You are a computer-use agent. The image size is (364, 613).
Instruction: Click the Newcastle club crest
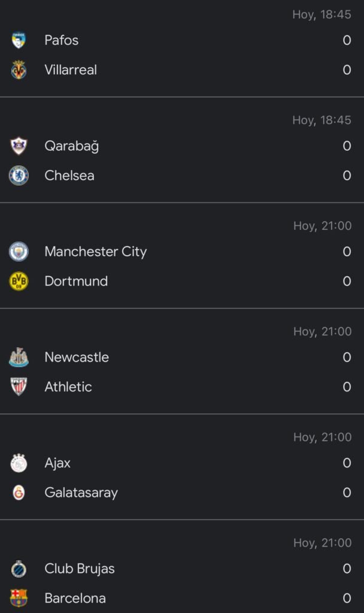19,357
